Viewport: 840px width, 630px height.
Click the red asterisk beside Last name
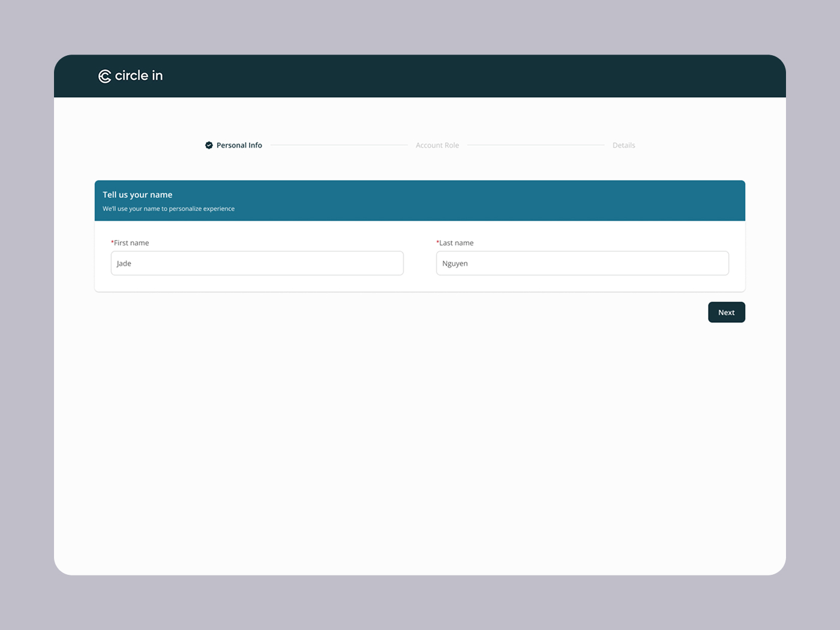[437, 242]
